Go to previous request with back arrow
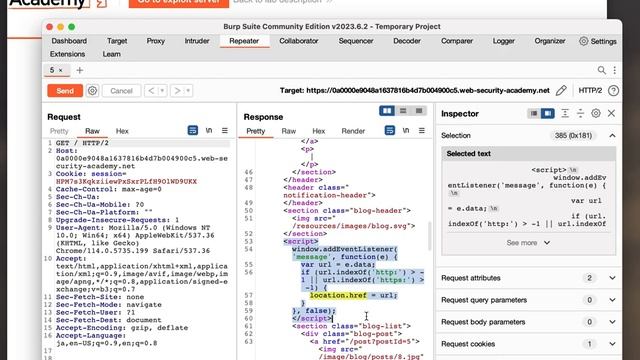640x360 pixels. [x=151, y=91]
